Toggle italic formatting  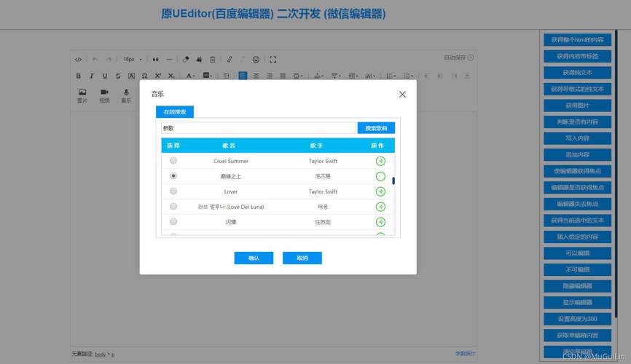click(x=91, y=76)
